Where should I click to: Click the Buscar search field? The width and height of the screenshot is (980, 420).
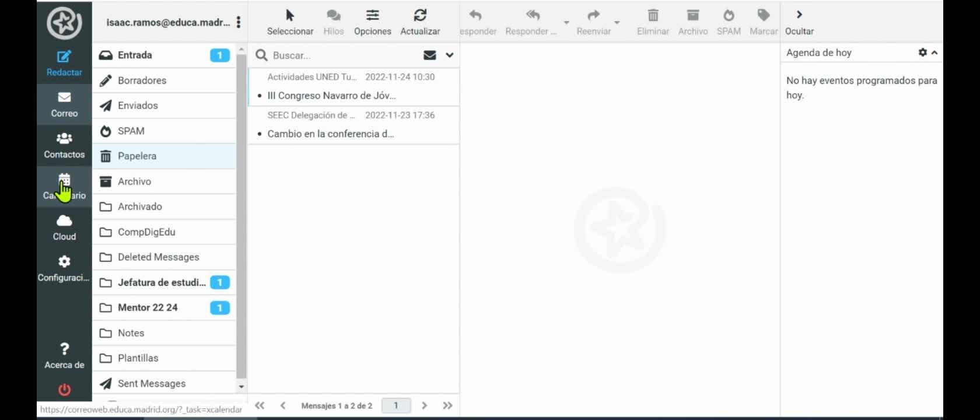[x=344, y=55]
